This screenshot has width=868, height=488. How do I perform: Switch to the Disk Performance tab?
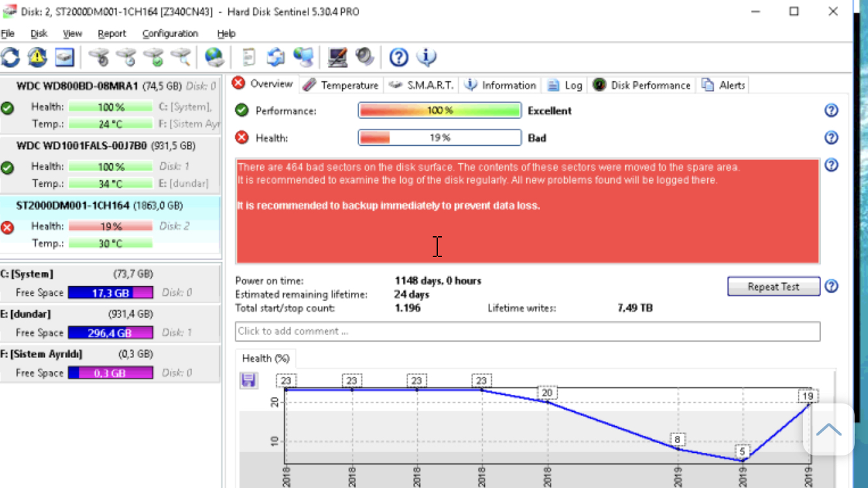(x=642, y=85)
